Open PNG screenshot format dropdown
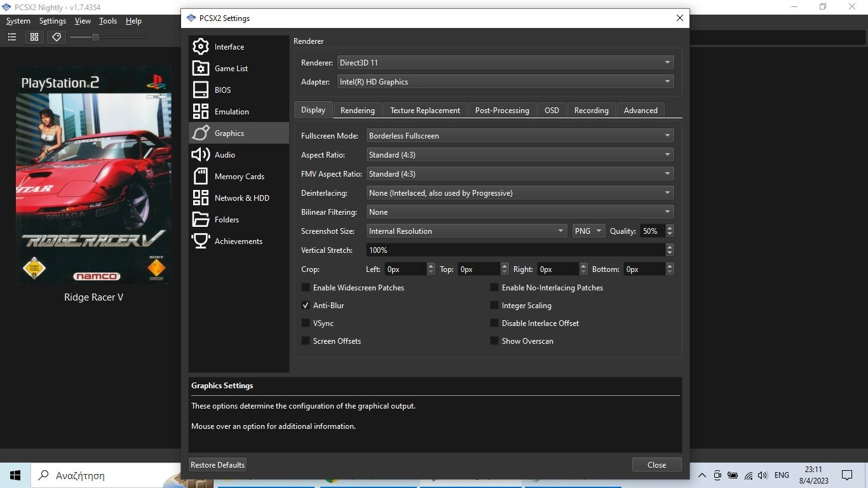 click(x=588, y=231)
